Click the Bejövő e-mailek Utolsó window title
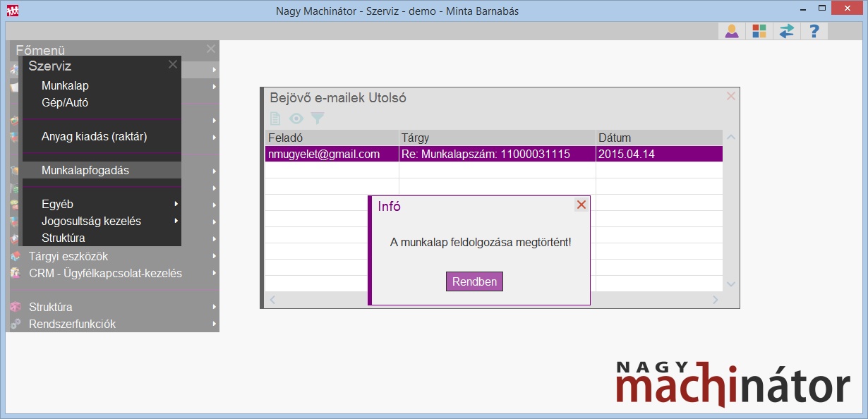Viewport: 868px width, 419px height. (338, 98)
